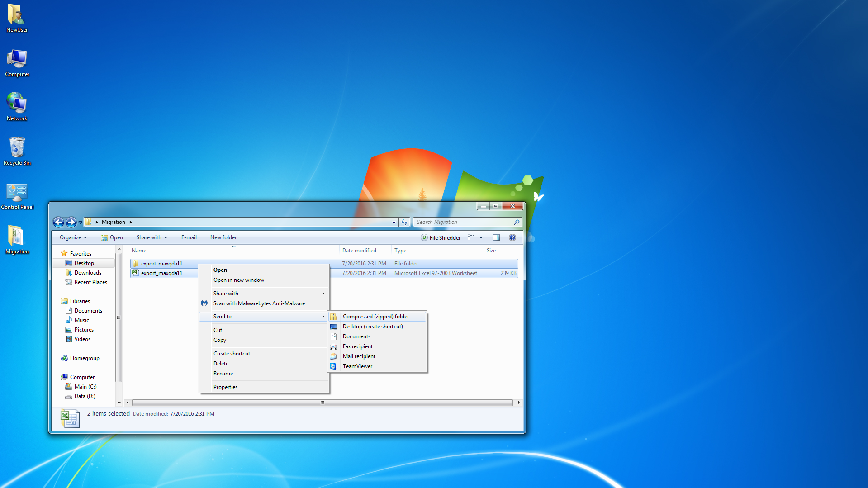Select Main (C:) drive
Viewport: 868px width, 488px height.
click(x=85, y=387)
